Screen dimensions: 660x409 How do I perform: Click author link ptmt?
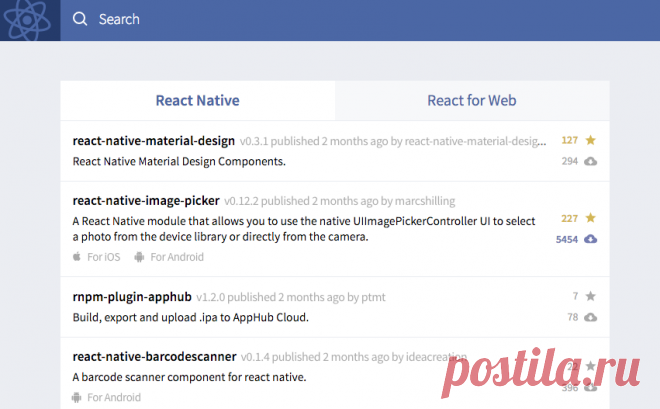click(x=373, y=297)
